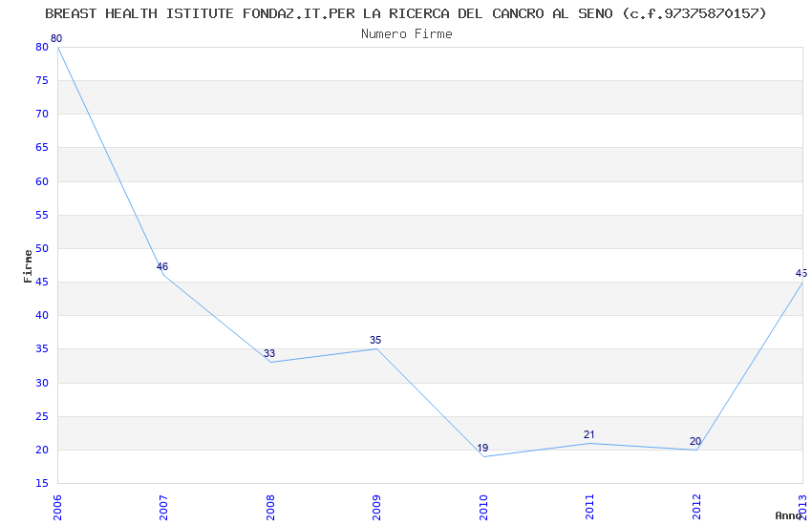Click the y-axis tick 15
The width and height of the screenshot is (812, 525).
point(42,484)
